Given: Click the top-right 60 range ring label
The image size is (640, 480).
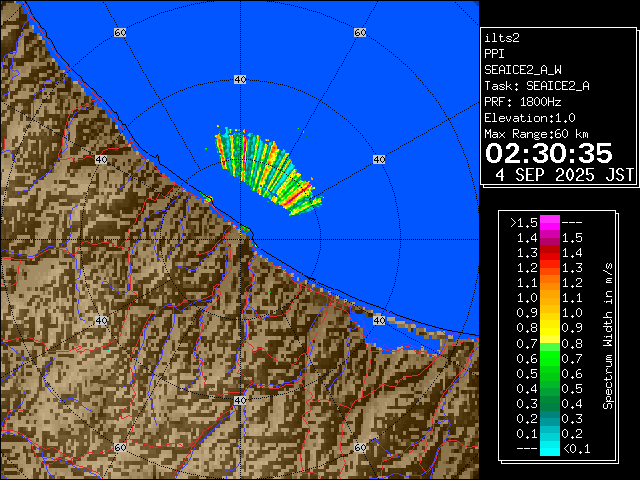Looking at the screenshot, I should pos(359,33).
